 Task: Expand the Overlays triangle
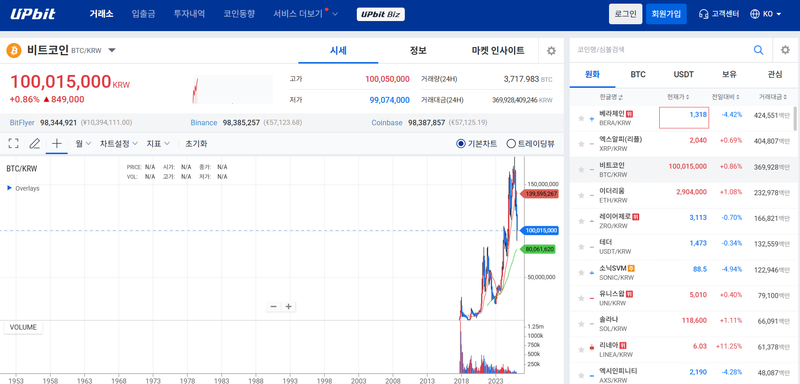coord(9,188)
